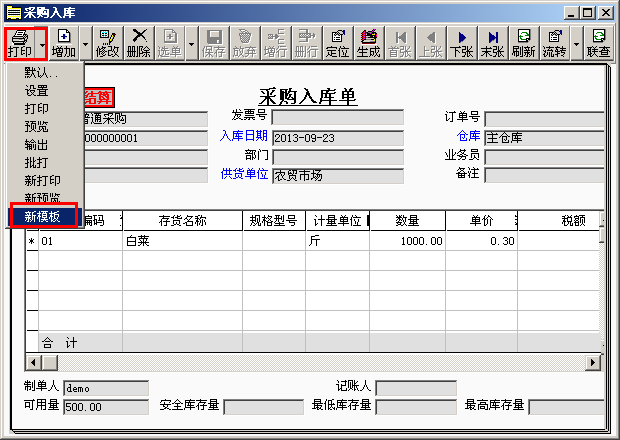The height and width of the screenshot is (440, 620).
Task: Select 预览 from the print menu
Action: pyautogui.click(x=45, y=127)
